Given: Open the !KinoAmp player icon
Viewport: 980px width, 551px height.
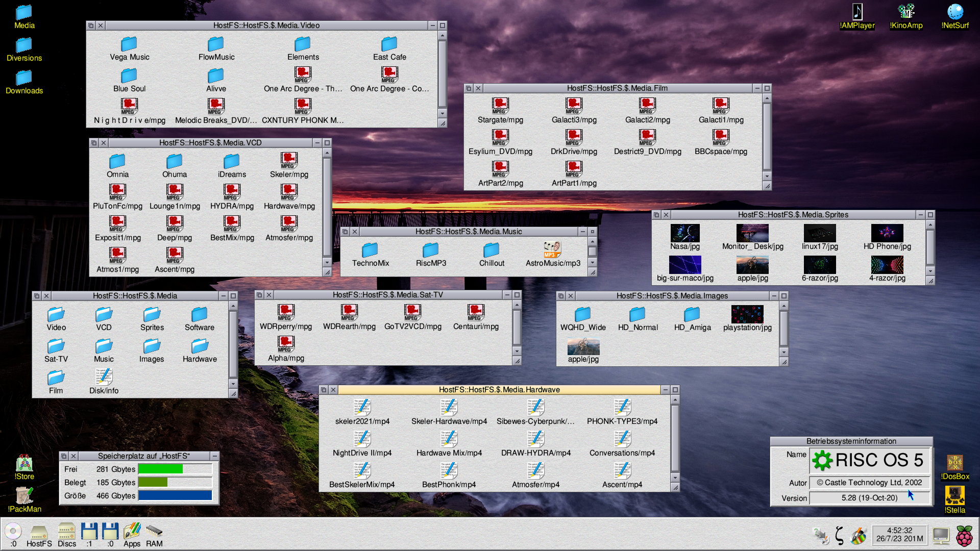Looking at the screenshot, I should pos(906,12).
